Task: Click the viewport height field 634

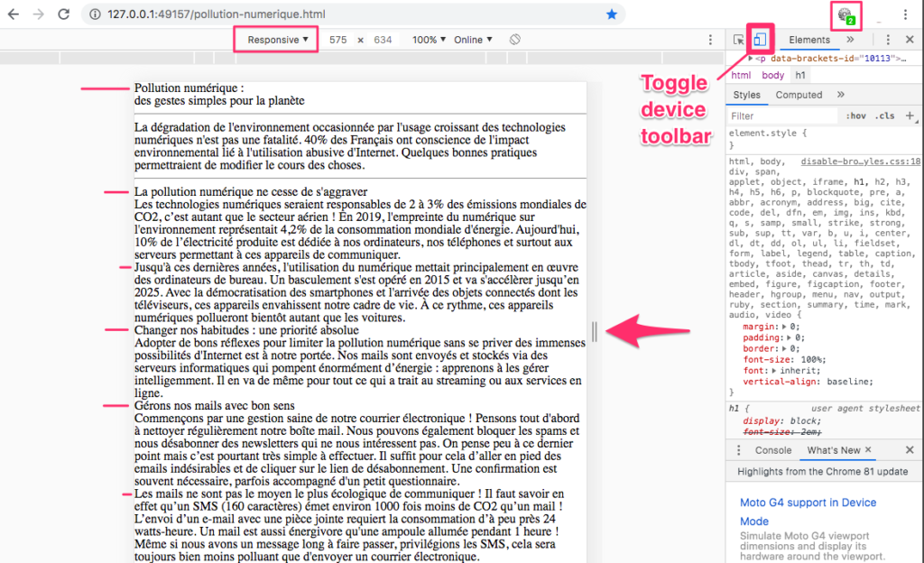Action: [x=383, y=40]
